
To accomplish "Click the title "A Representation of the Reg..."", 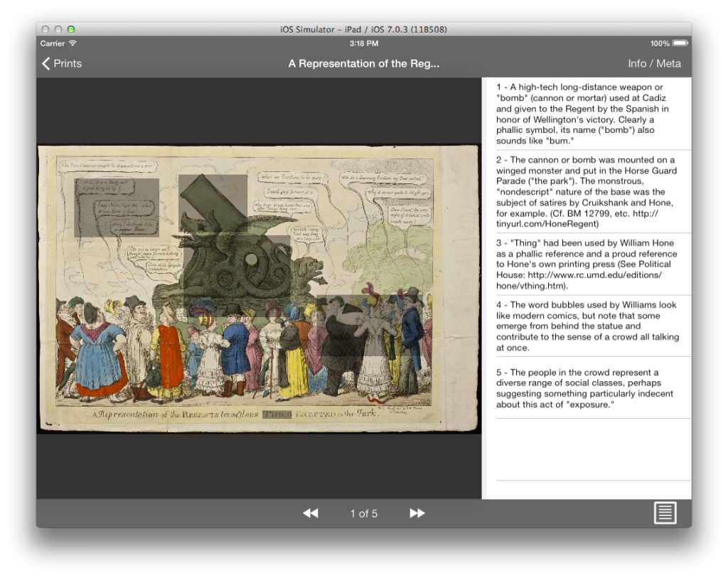I will pos(363,63).
